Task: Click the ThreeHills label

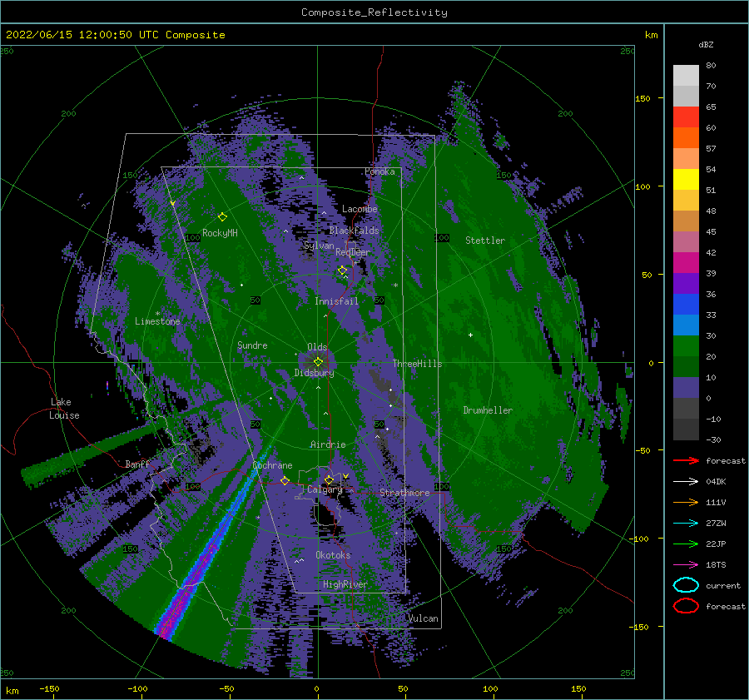Action: tap(418, 364)
